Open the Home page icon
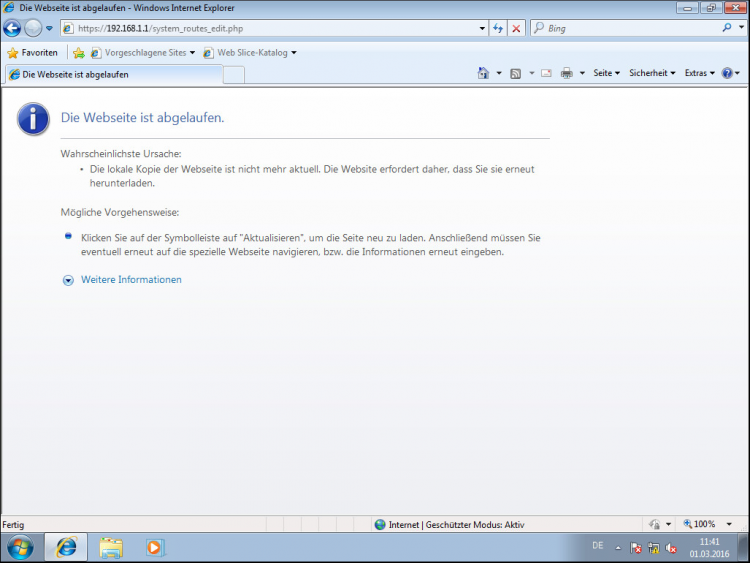 click(x=483, y=73)
